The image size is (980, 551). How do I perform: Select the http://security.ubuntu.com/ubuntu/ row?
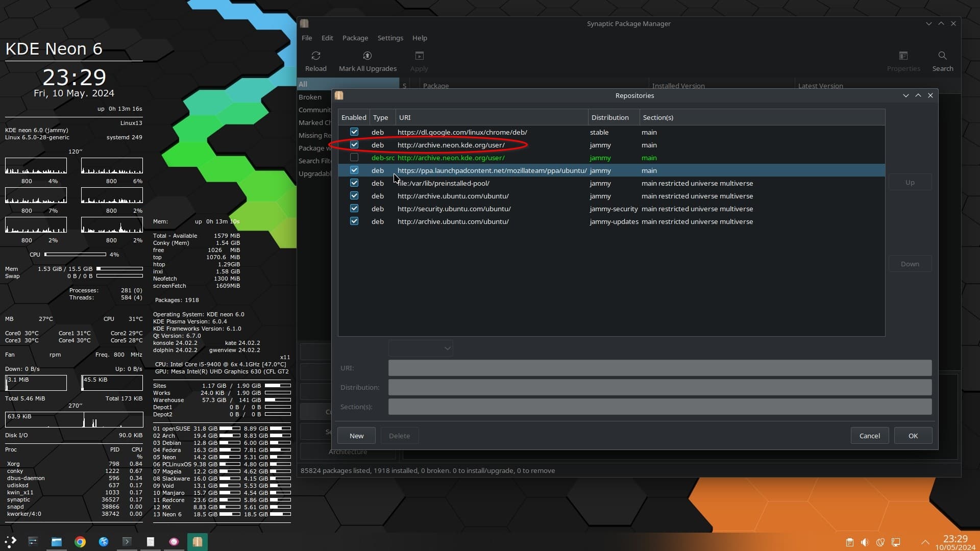click(611, 209)
